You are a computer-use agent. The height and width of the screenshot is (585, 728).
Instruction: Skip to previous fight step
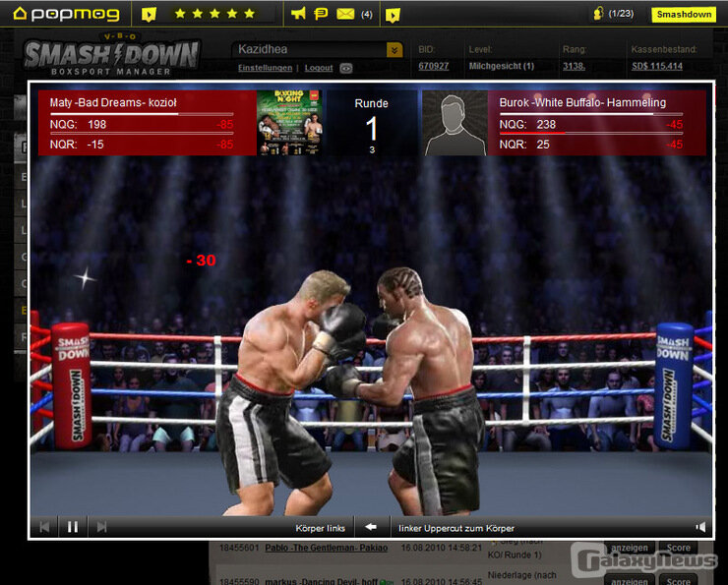[44, 527]
